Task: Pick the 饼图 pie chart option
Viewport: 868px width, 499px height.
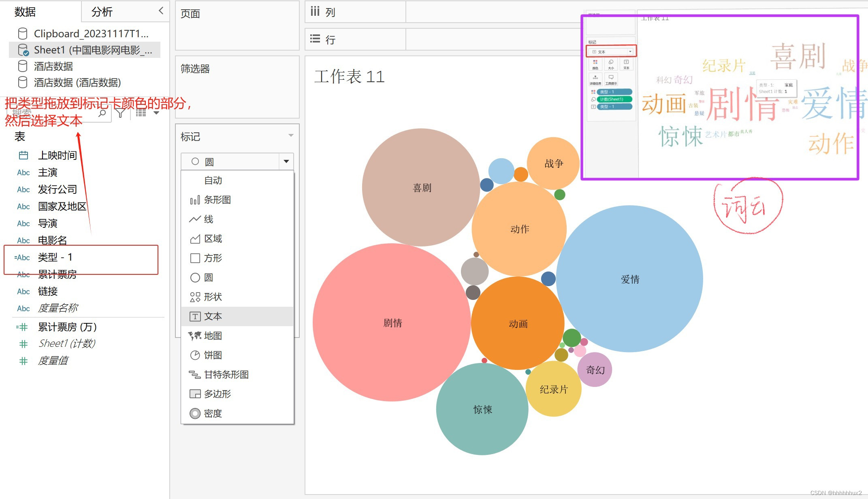Action: pos(213,355)
